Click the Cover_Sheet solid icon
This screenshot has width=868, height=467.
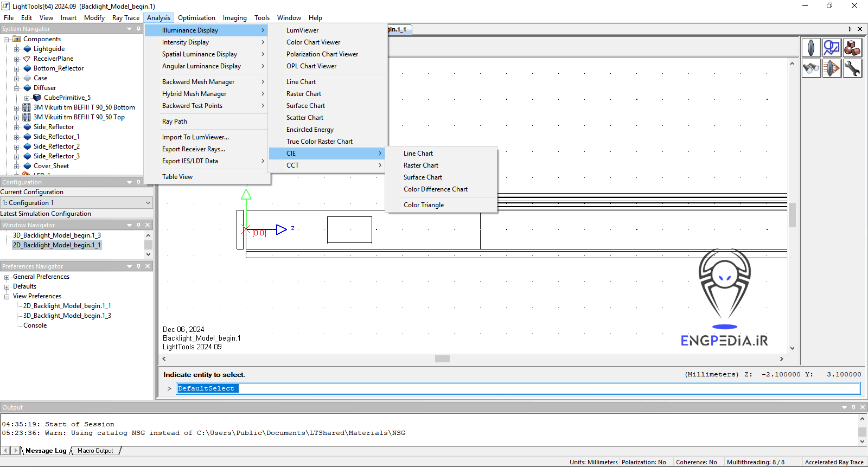click(x=27, y=166)
